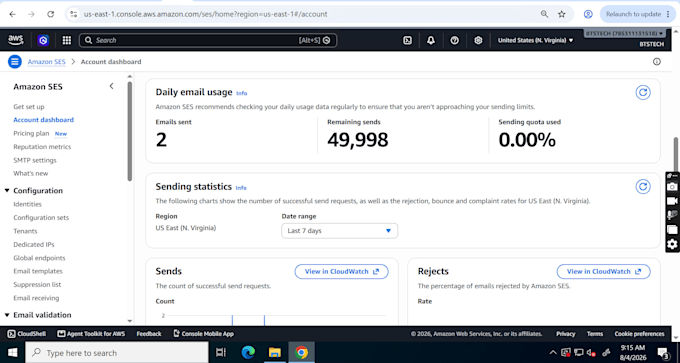Open browser zoom magnifier icon

click(544, 14)
